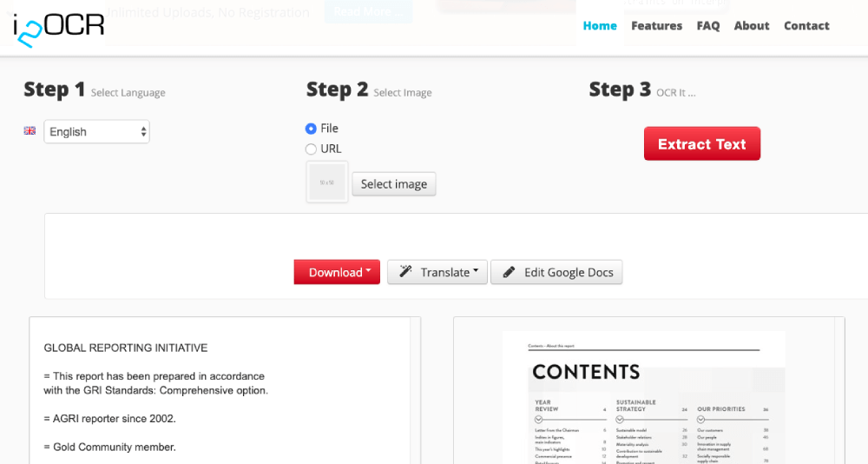Select the File radio option

pyautogui.click(x=311, y=129)
